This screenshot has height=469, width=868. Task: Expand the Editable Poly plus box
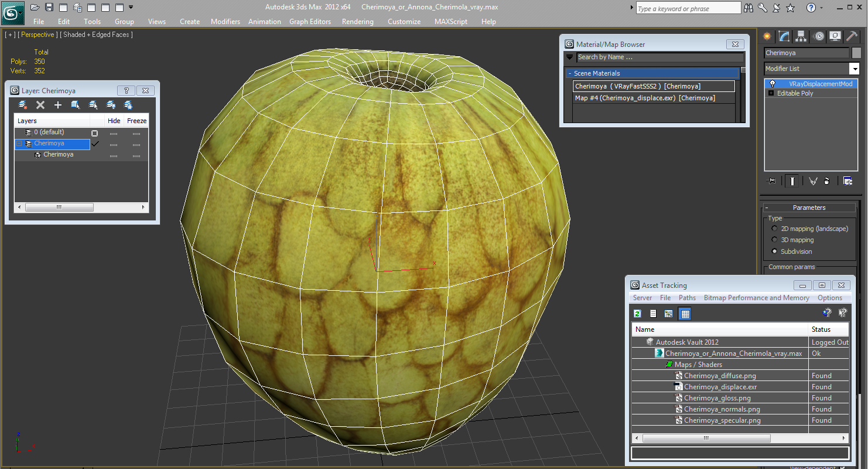click(771, 93)
